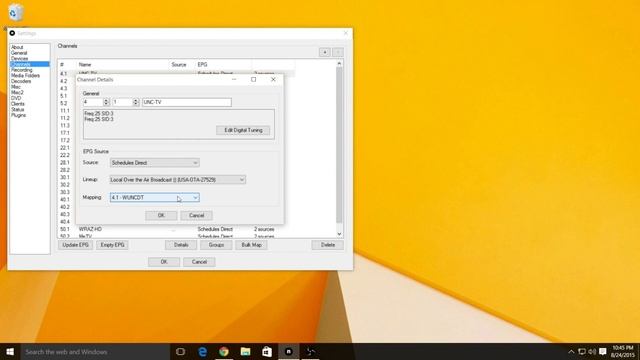Open the Groups button
640x360 pixels.
(x=216, y=245)
